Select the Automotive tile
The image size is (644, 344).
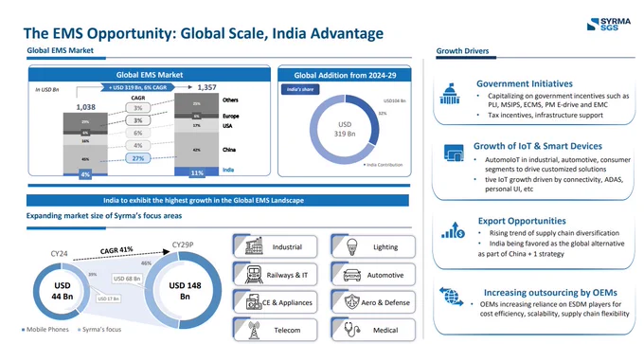pyautogui.click(x=373, y=275)
